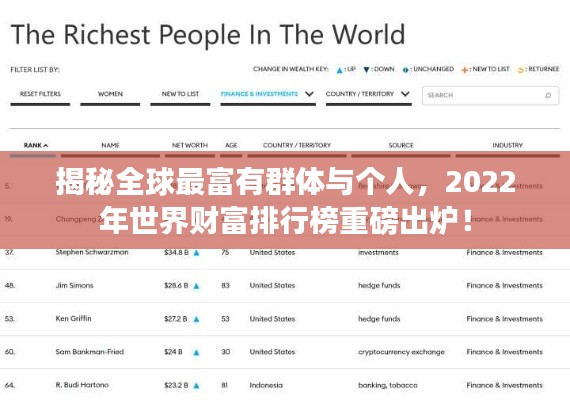Click the up arrow beside $27.2 B

pos(196,319)
